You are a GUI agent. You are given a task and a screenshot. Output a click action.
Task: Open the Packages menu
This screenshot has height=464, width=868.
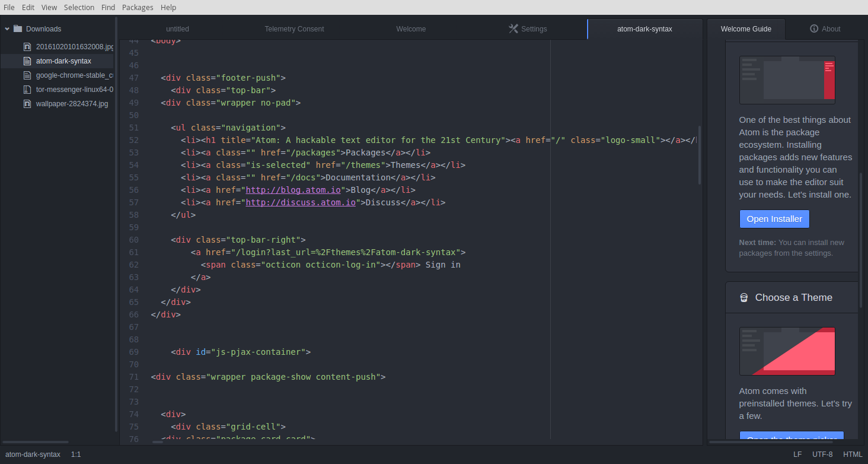138,7
